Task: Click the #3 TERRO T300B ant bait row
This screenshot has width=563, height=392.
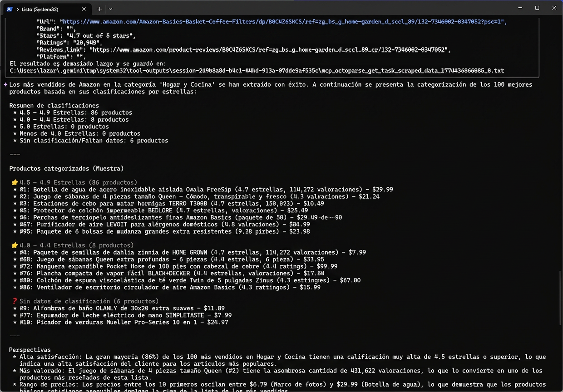Action: coord(168,204)
